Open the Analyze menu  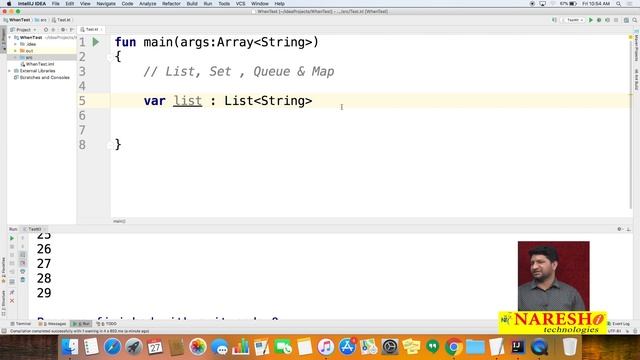147,4
